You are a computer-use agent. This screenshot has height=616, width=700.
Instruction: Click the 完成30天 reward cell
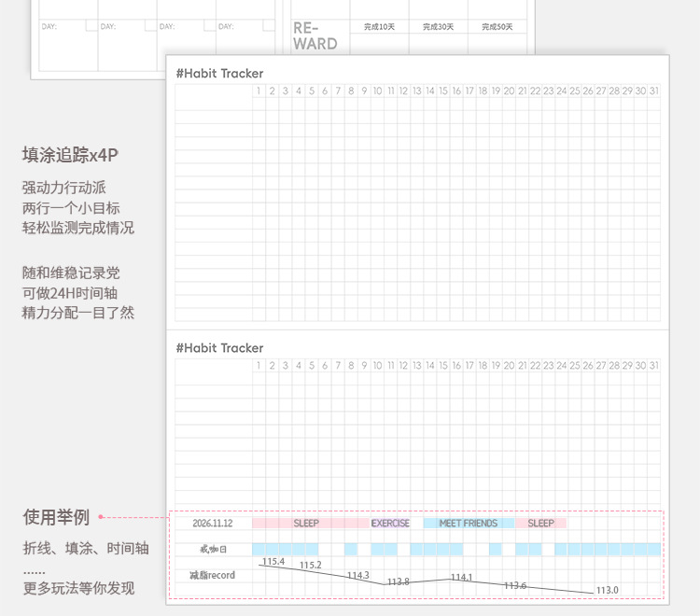(439, 27)
